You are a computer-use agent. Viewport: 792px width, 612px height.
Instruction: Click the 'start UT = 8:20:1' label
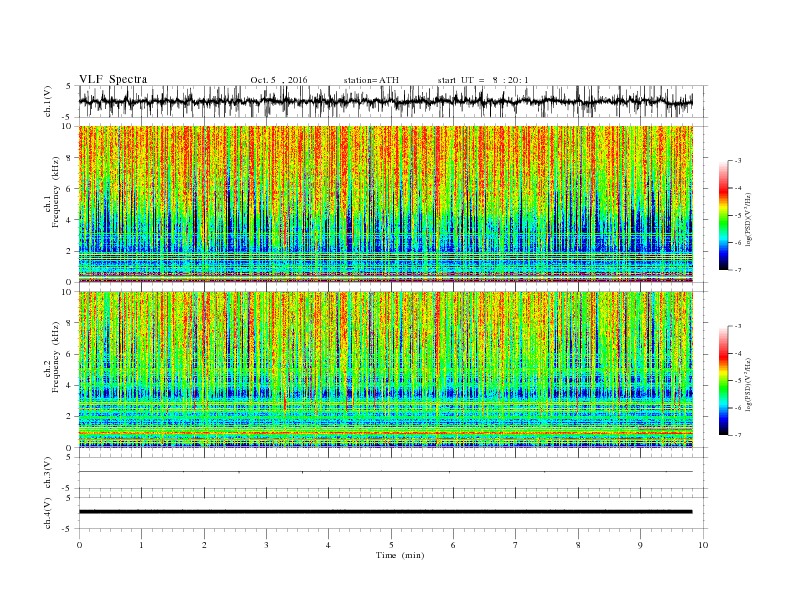point(483,80)
